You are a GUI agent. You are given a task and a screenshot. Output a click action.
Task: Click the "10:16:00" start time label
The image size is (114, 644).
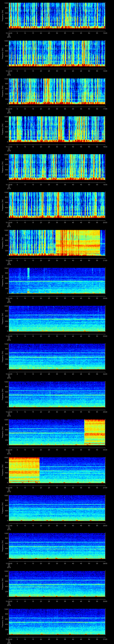9,109
